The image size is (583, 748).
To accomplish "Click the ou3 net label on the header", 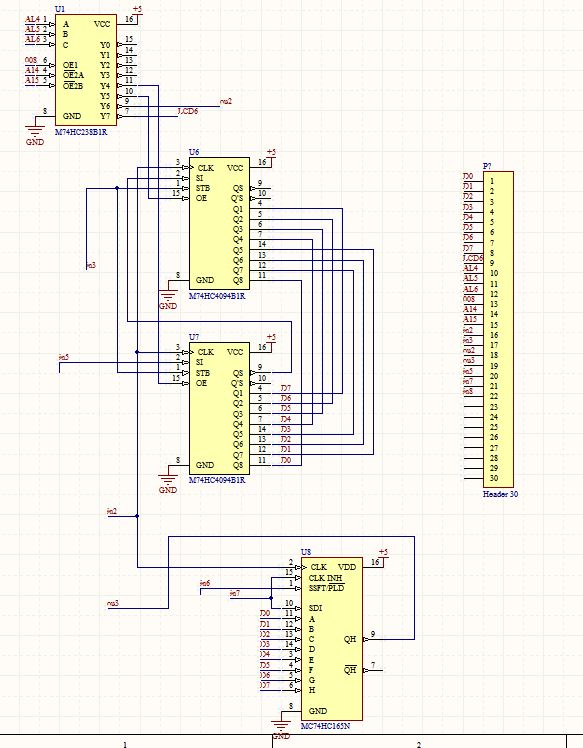I will point(469,360).
